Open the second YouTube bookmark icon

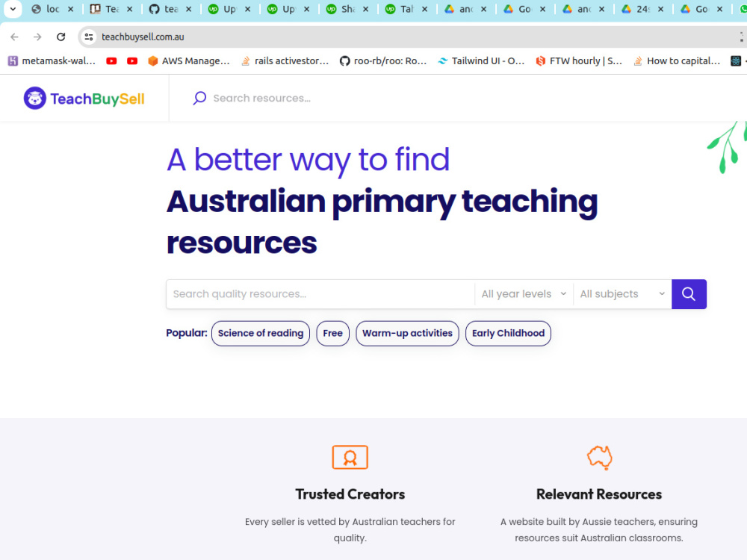[132, 61]
